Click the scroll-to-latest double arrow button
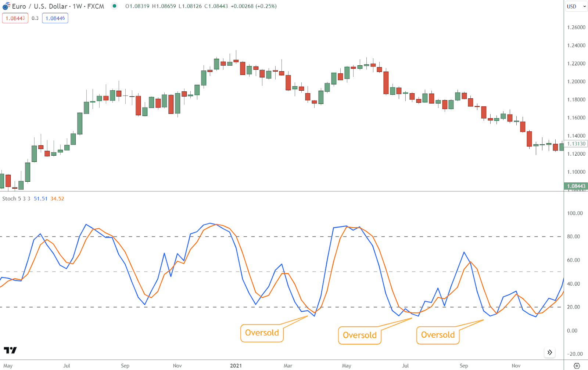 [x=549, y=352]
